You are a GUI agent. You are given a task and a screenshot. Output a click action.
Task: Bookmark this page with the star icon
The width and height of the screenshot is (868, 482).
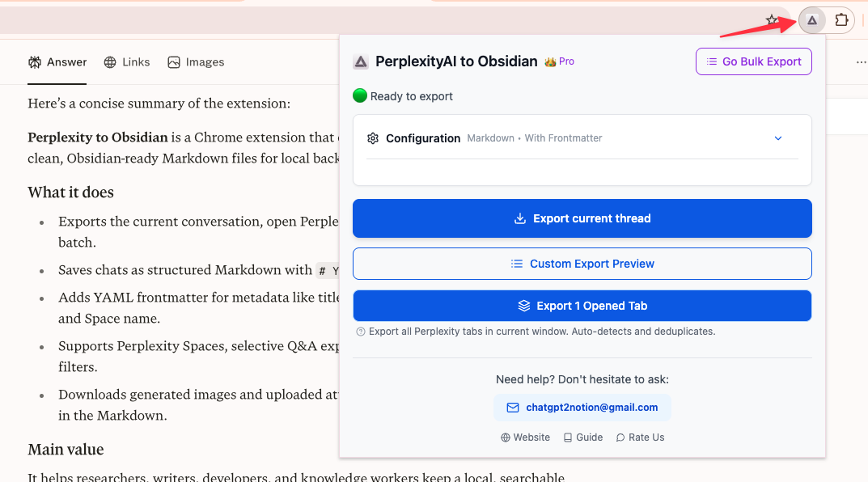(x=772, y=20)
